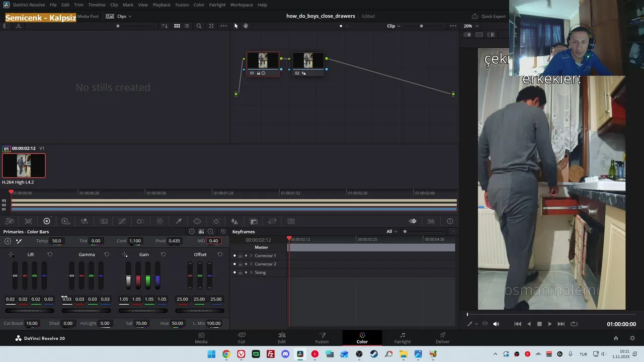644x362 pixels.
Task: Open the Camera Raw palette
Action: click(x=10, y=221)
